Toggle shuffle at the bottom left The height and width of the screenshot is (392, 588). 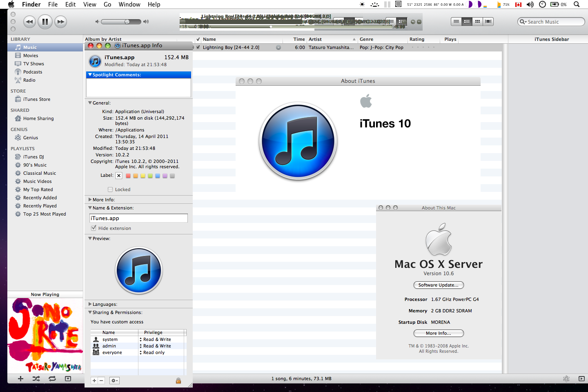36,379
